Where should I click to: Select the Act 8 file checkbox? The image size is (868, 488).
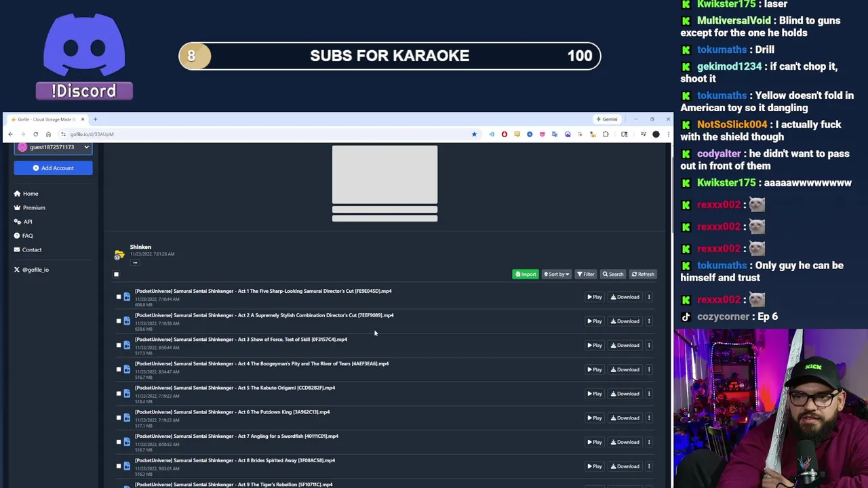click(119, 466)
